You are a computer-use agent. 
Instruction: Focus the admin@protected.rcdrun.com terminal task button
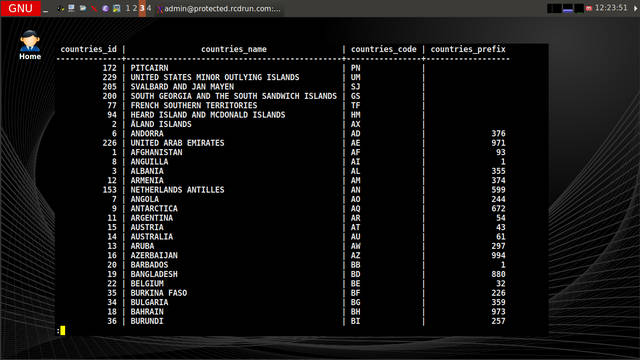219,9
